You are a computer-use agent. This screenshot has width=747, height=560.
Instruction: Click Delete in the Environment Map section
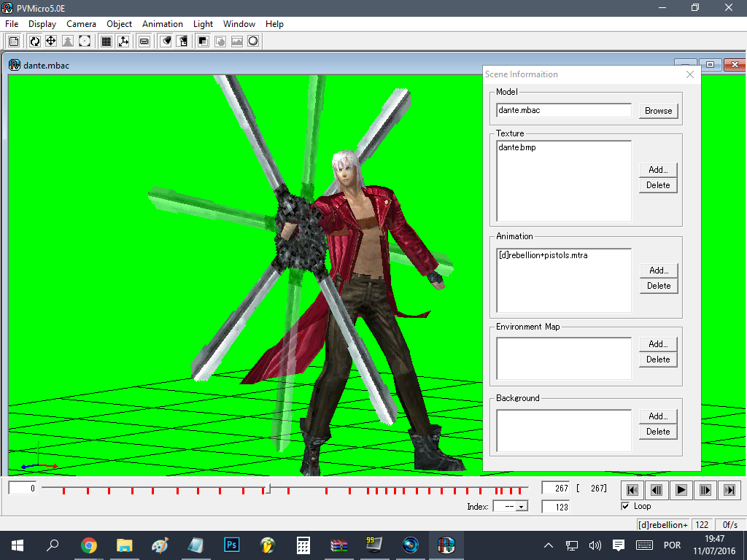tap(658, 359)
